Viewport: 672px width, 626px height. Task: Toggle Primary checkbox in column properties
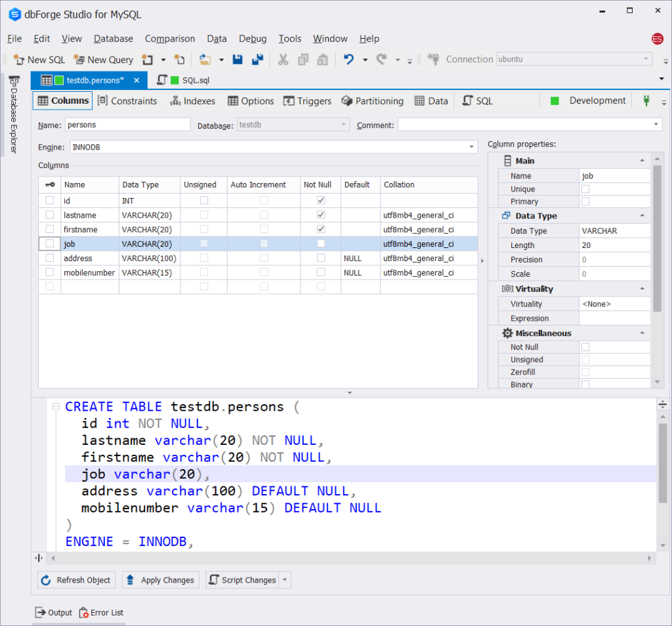[x=585, y=201]
